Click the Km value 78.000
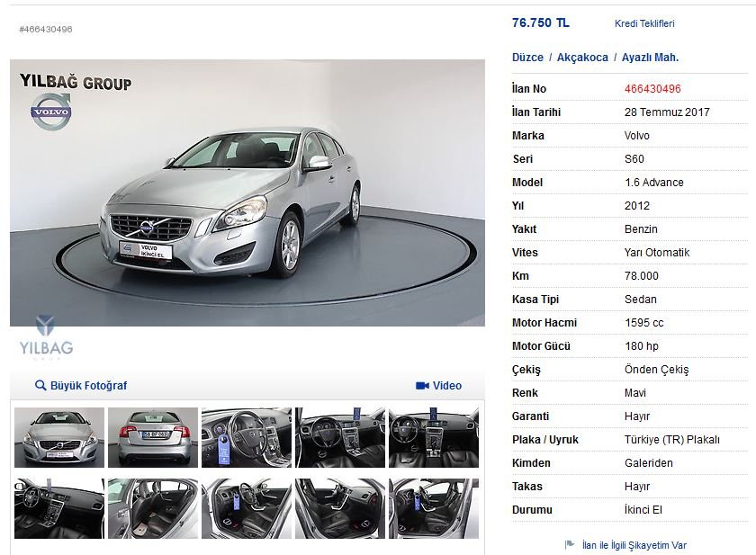This screenshot has height=555, width=756. pos(641,276)
